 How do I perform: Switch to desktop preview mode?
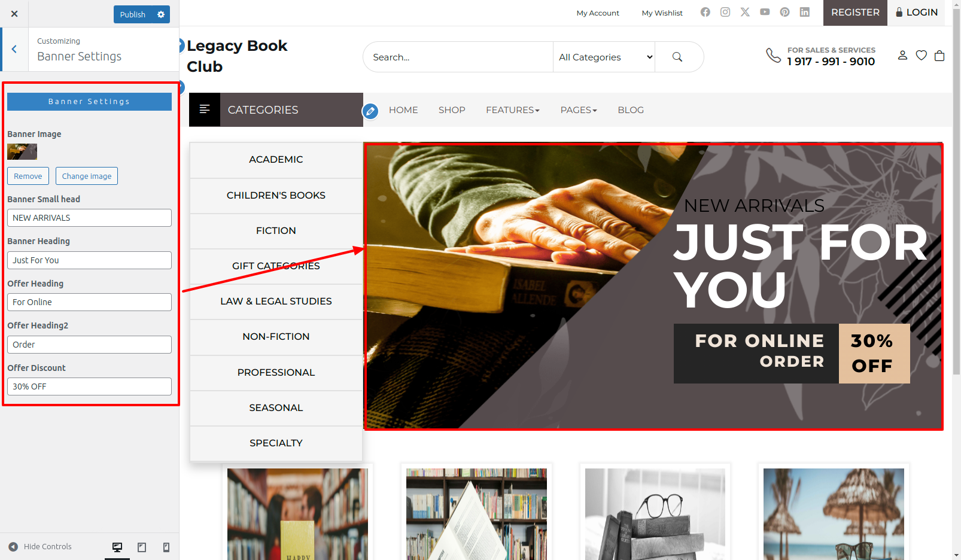117,547
